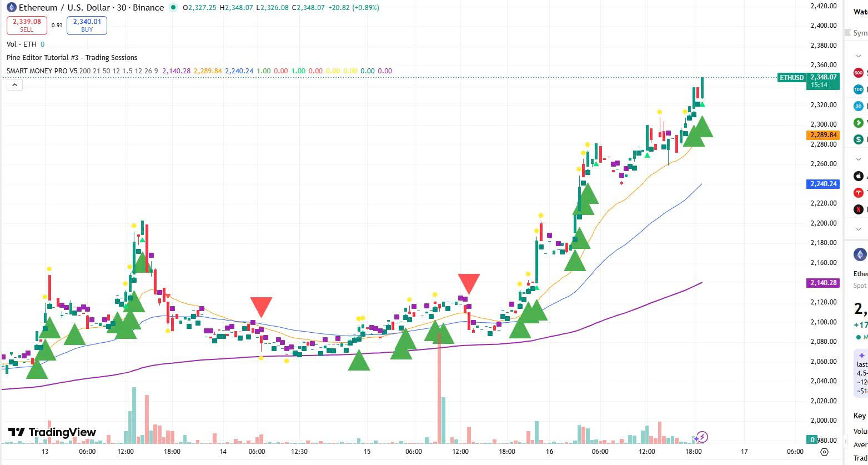Select the Netflix stock icon in watchlist
This screenshot has height=465, width=868.
pos(859,209)
